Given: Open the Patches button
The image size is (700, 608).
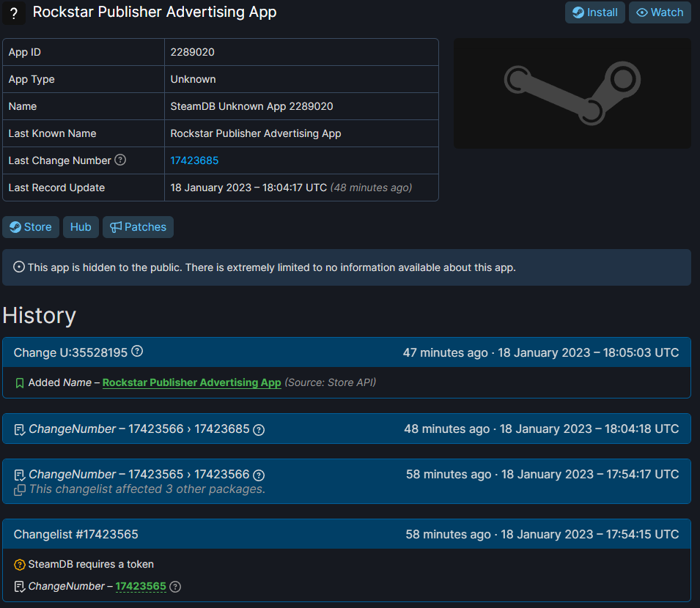Looking at the screenshot, I should 138,227.
